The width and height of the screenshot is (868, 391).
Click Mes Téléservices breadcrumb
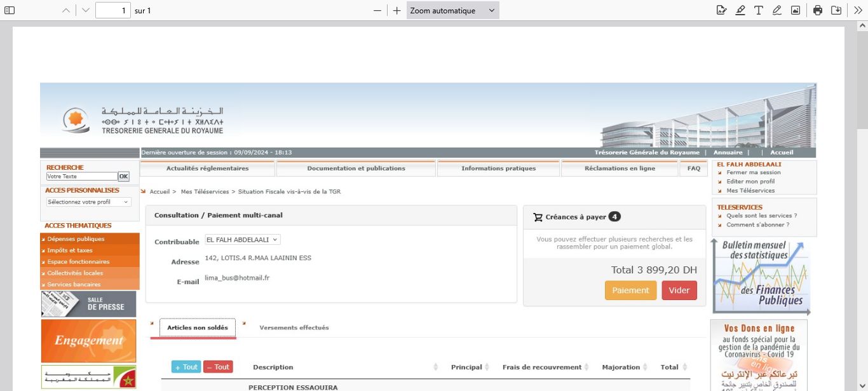[x=205, y=191]
